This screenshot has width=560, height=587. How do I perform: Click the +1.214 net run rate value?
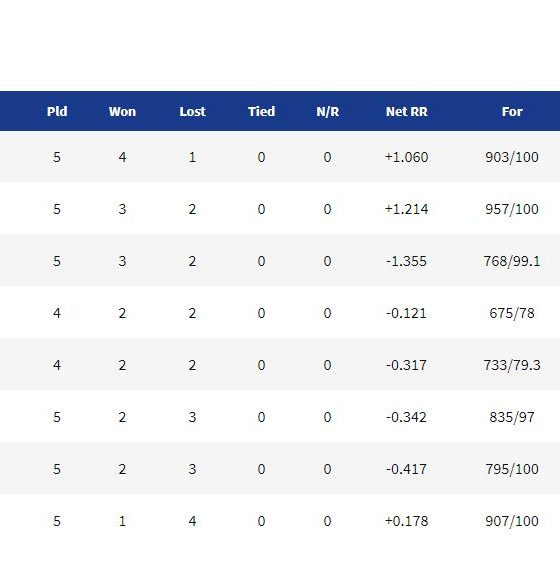407,209
